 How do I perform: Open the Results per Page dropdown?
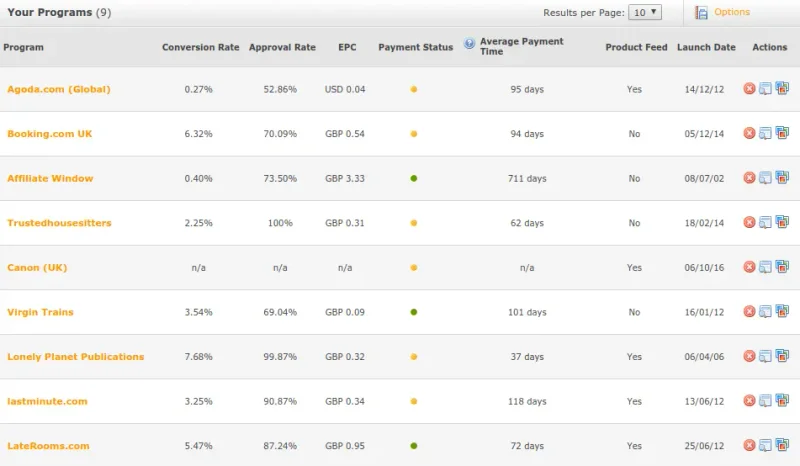pyautogui.click(x=645, y=12)
